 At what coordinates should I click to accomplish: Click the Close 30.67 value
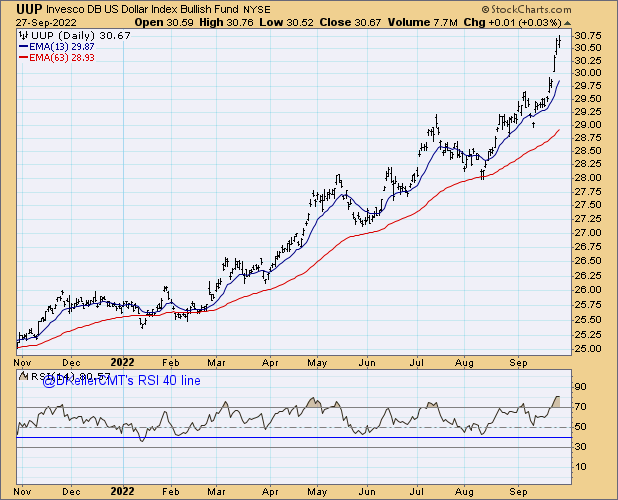[350, 22]
